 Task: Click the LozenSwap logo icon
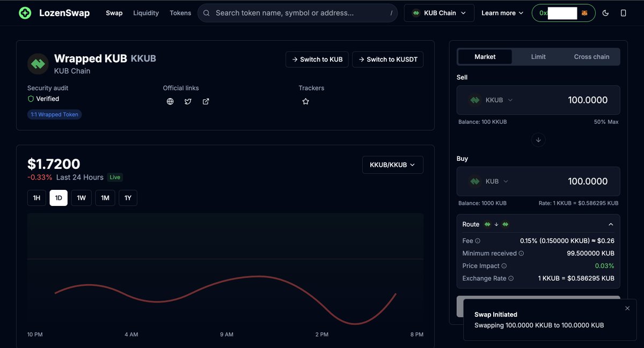pyautogui.click(x=25, y=13)
